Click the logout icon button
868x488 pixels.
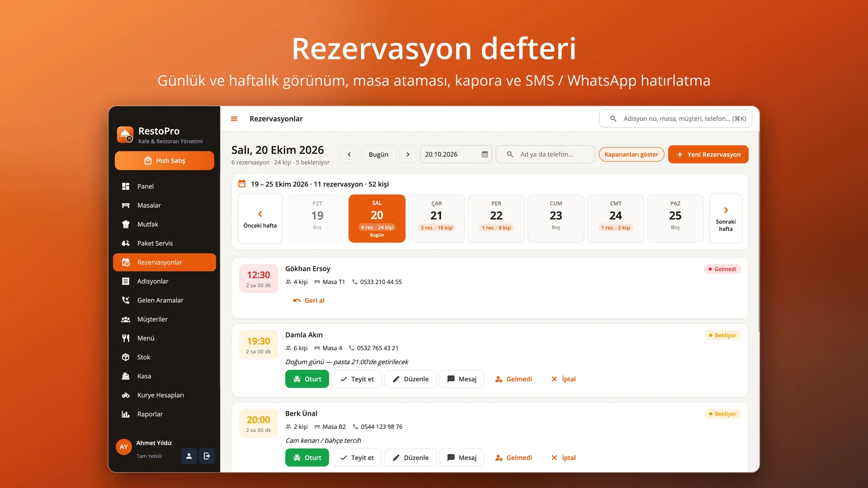point(207,456)
